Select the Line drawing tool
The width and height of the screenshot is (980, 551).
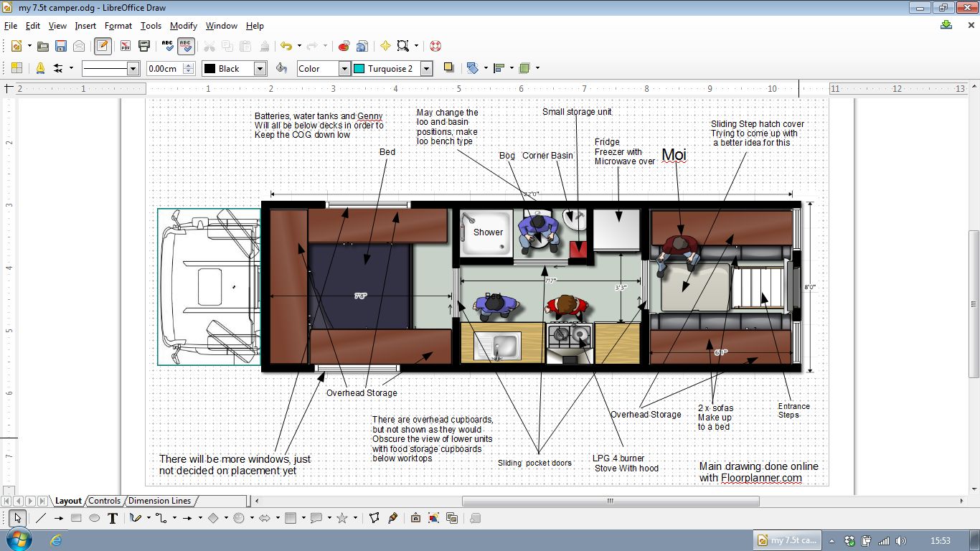pos(41,518)
